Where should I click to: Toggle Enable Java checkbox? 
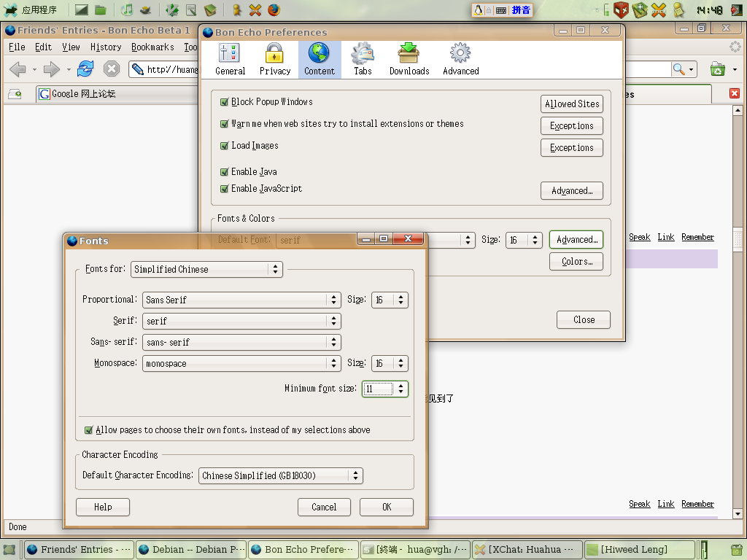[x=225, y=172]
